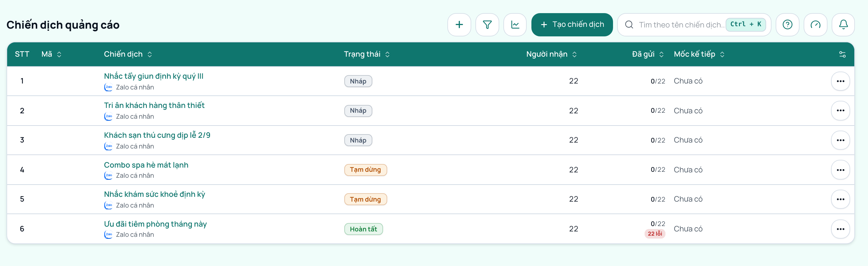Click Nháp status badge of Nhắc tẩy giun
868x266 pixels.
[x=358, y=81]
